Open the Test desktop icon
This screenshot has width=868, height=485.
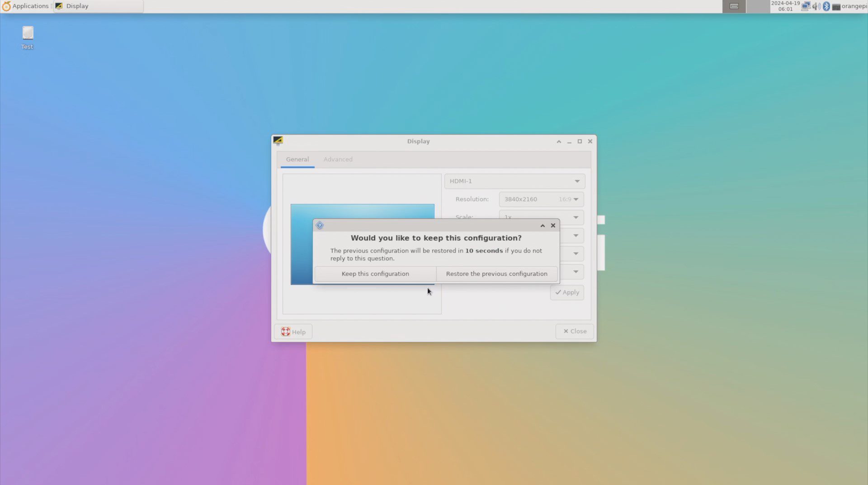click(x=28, y=37)
